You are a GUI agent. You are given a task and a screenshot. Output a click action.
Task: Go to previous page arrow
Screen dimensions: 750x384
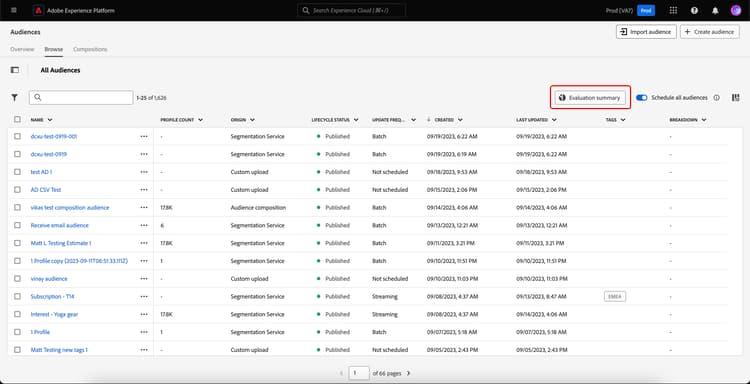[x=341, y=373]
